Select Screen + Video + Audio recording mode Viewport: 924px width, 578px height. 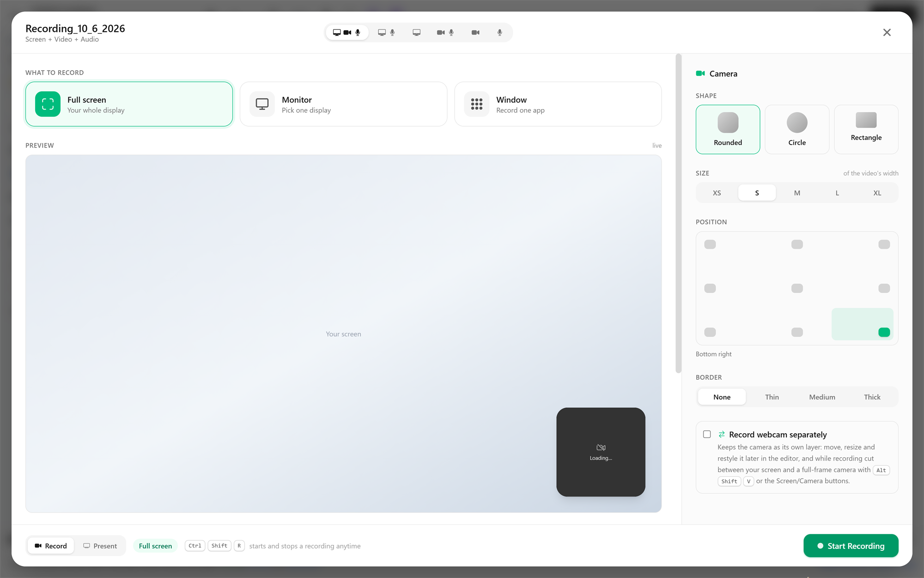click(x=347, y=32)
